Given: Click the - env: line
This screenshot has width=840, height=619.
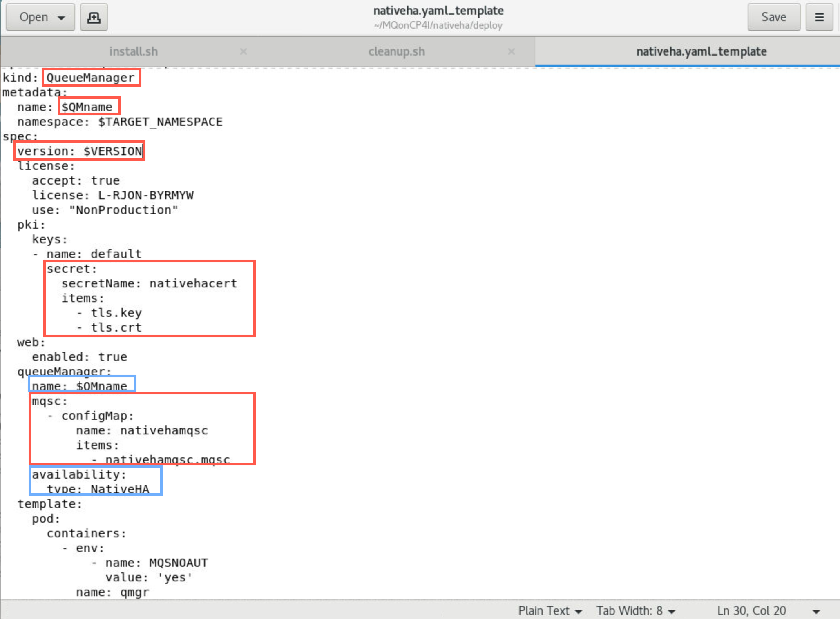Looking at the screenshot, I should [83, 548].
